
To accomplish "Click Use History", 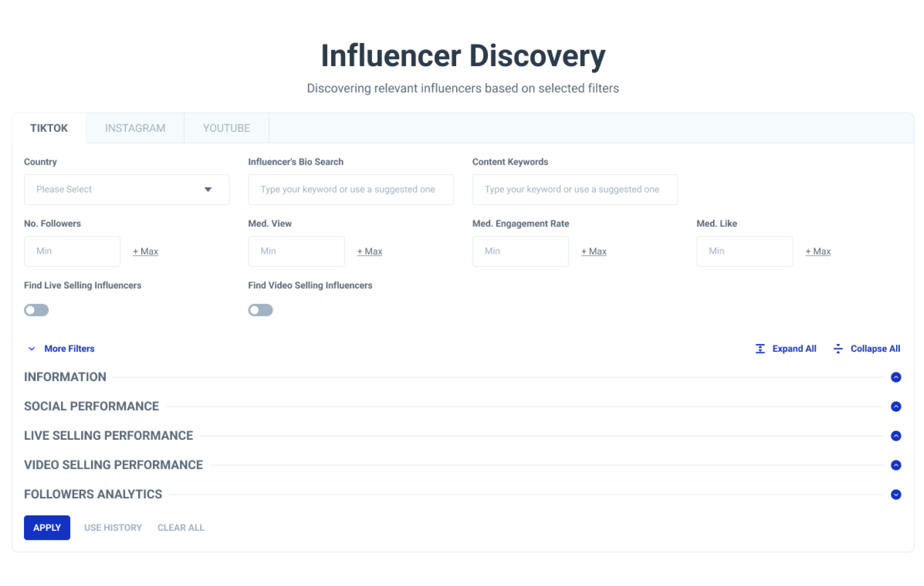I will coord(113,527).
